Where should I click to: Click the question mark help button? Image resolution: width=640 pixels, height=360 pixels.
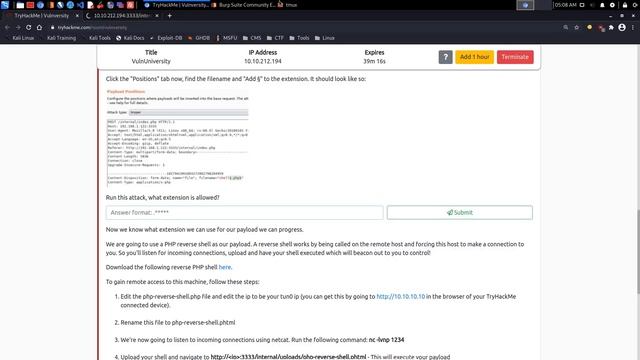pos(445,57)
